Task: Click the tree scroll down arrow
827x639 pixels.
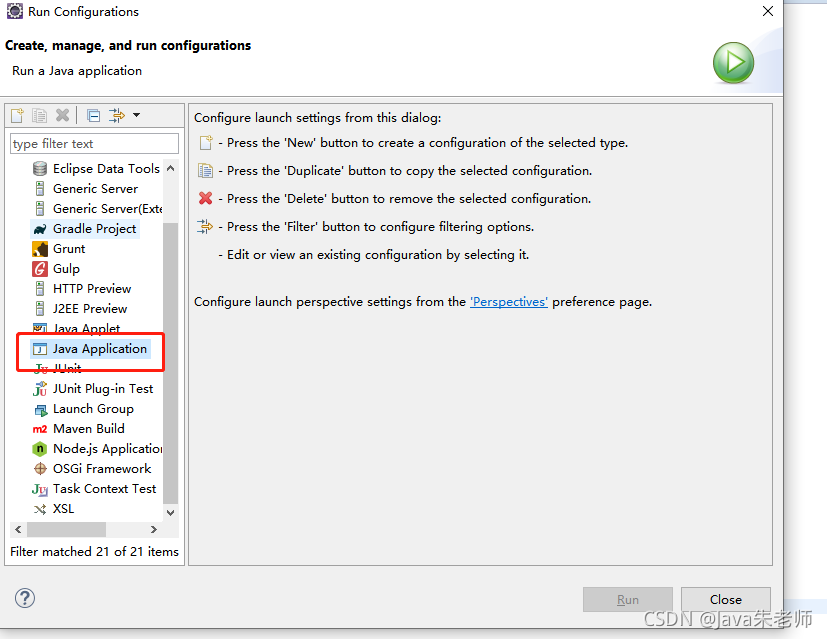Action: click(170, 512)
